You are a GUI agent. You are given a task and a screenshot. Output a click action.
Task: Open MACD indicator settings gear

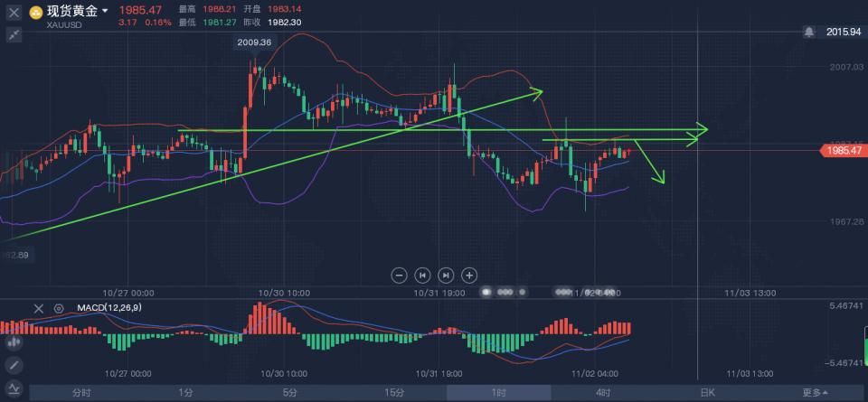[x=59, y=308]
